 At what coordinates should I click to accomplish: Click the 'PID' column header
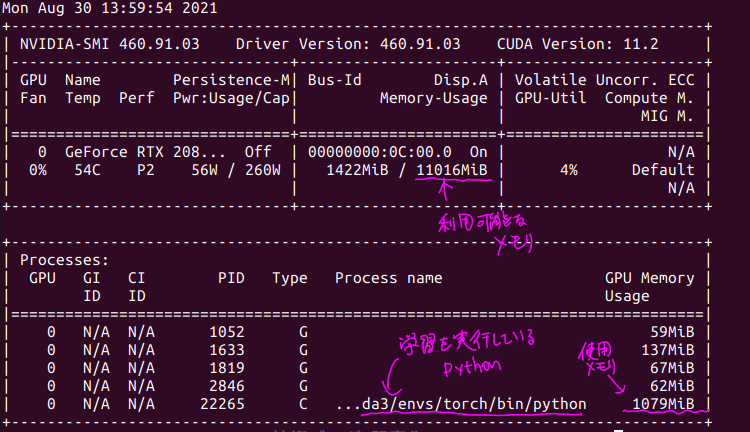pyautogui.click(x=231, y=278)
